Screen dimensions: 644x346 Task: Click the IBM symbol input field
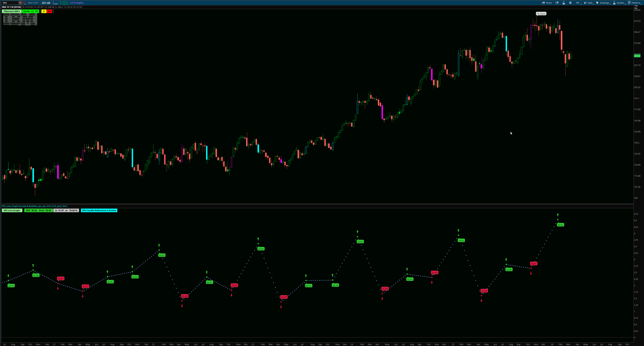click(8, 3)
